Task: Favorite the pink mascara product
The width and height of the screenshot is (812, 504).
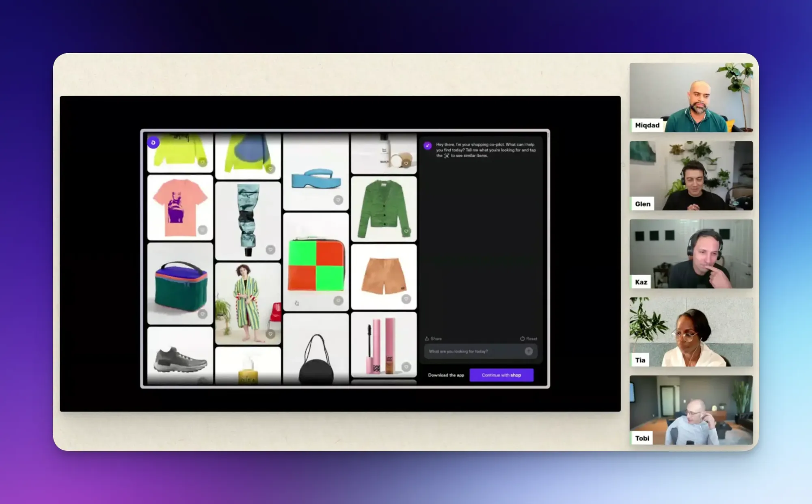Action: (x=406, y=366)
